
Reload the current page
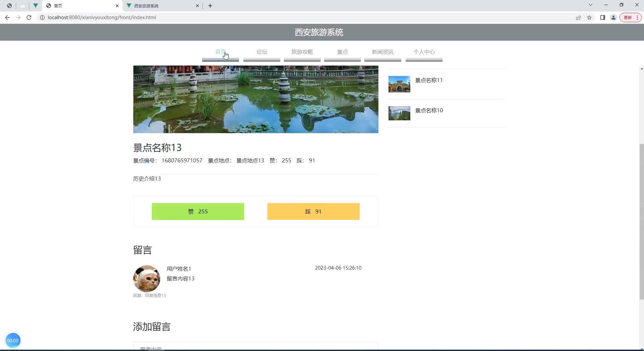click(29, 17)
